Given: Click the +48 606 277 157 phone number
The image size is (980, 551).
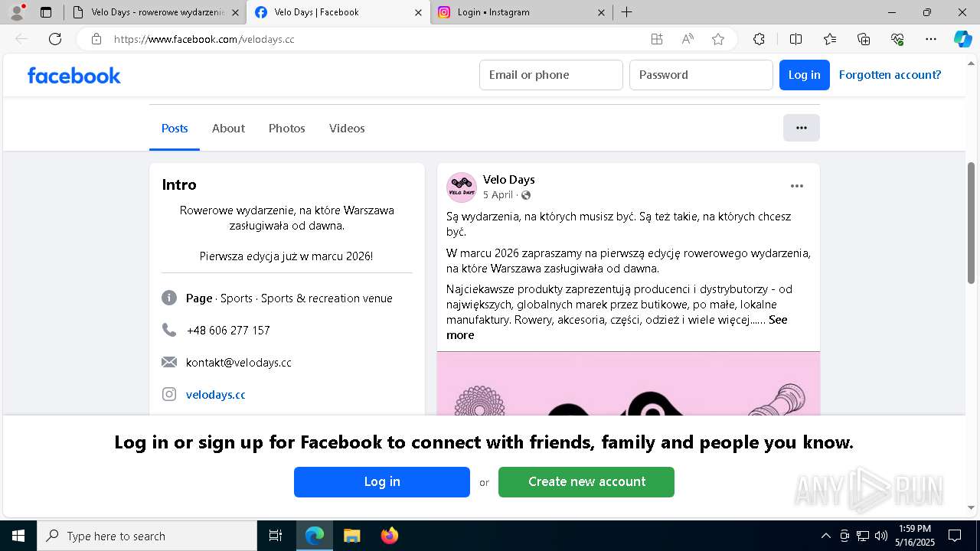Looking at the screenshot, I should 228,331.
